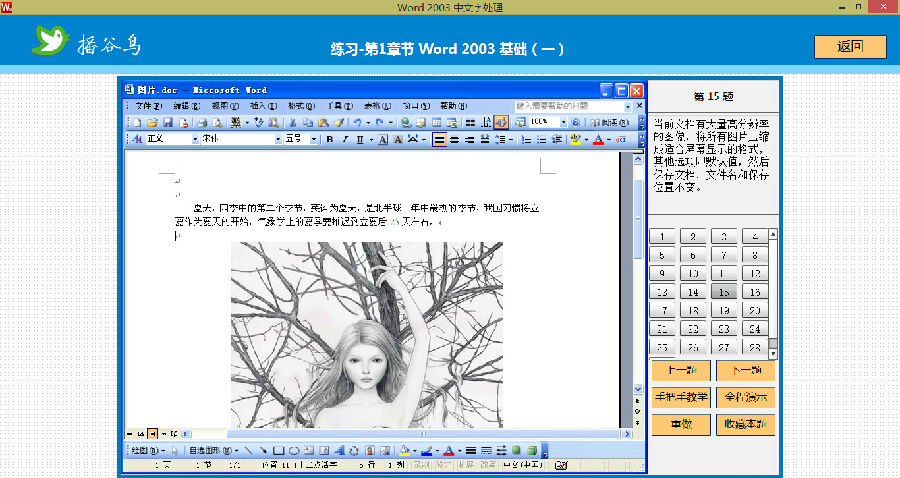This screenshot has width=900, height=478.
Task: Click the Word Help question mark icon
Action: pos(576,123)
